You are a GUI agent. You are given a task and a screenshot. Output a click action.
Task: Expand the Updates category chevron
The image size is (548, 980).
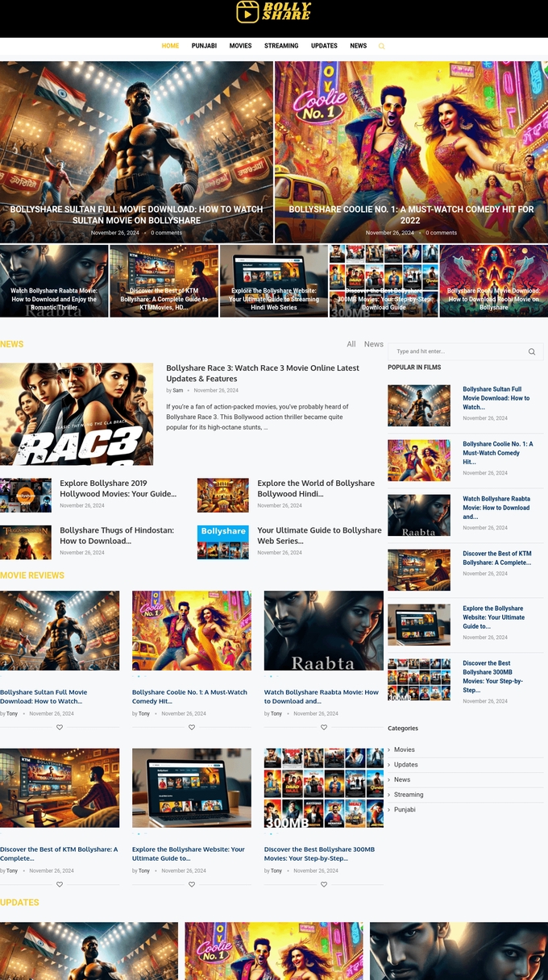[389, 765]
